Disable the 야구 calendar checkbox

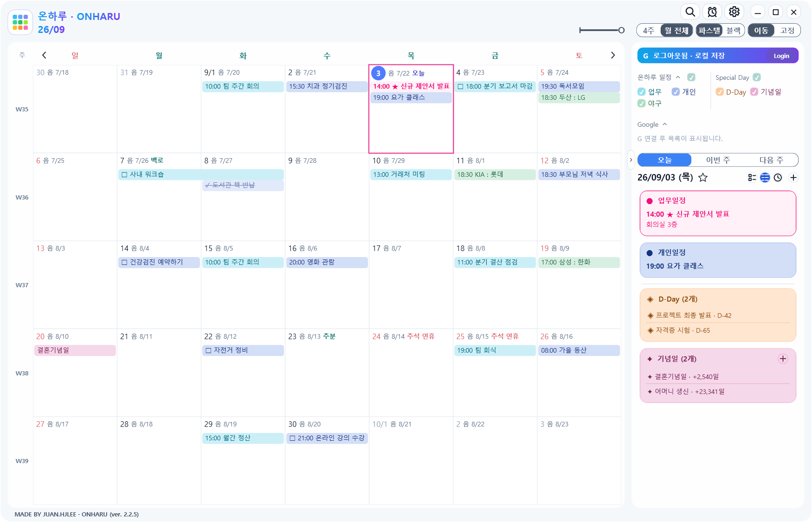pos(642,103)
